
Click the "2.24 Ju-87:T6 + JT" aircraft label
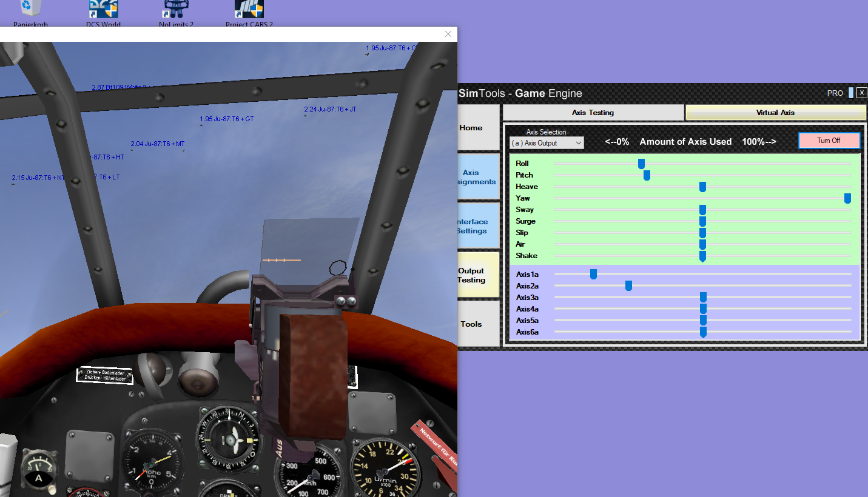(x=330, y=109)
